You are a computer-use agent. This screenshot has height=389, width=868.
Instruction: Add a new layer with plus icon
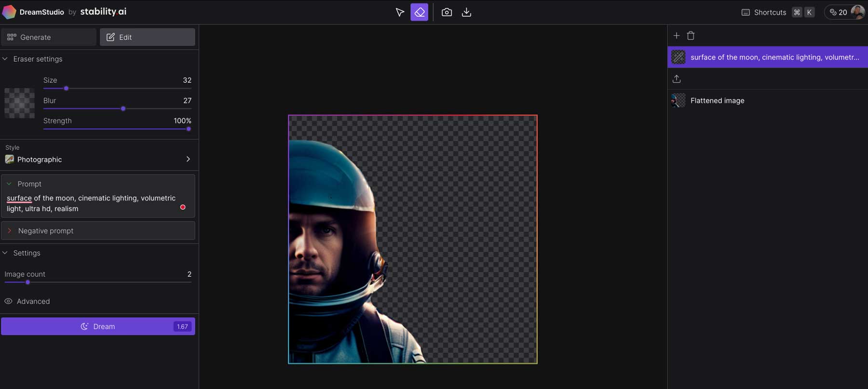click(677, 36)
